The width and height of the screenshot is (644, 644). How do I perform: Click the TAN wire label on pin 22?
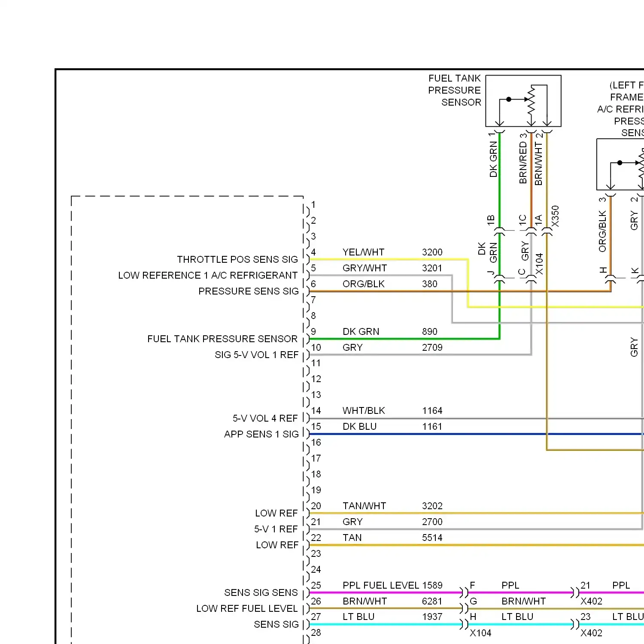tap(352, 538)
